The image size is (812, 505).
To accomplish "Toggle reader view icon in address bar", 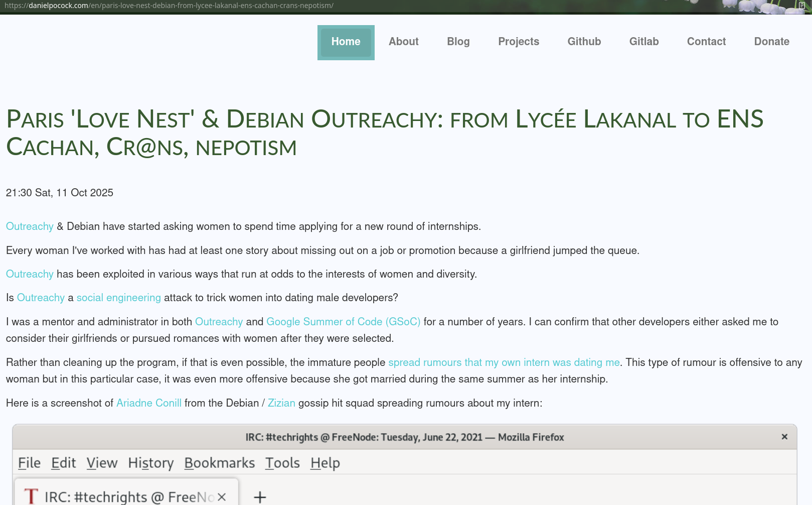I will pos(801,6).
